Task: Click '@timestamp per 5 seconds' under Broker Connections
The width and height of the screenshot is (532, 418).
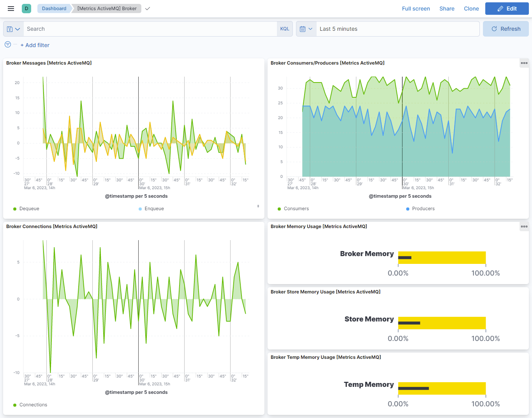Action: (x=136, y=392)
